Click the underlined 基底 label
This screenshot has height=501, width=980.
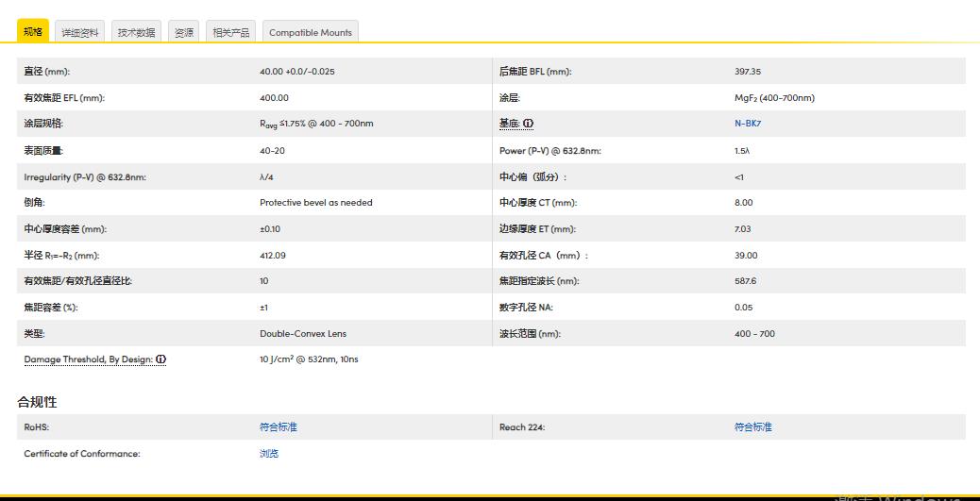tap(509, 124)
